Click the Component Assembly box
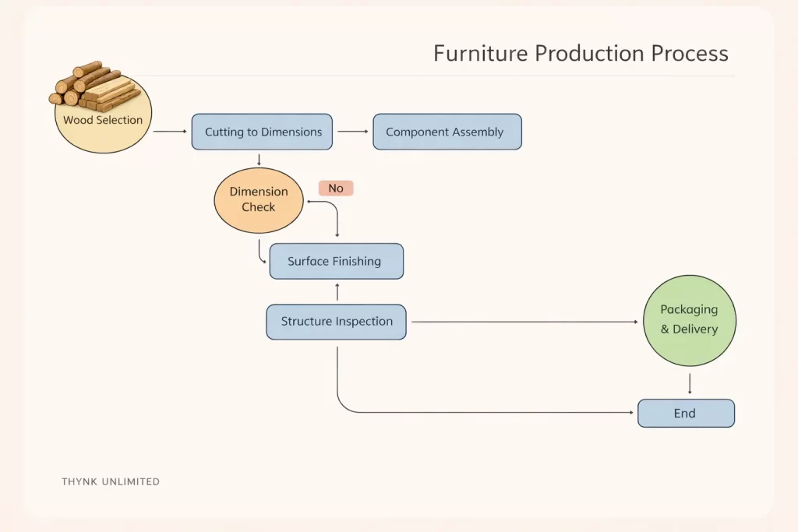Viewport: 798px width, 532px height. pyautogui.click(x=447, y=131)
